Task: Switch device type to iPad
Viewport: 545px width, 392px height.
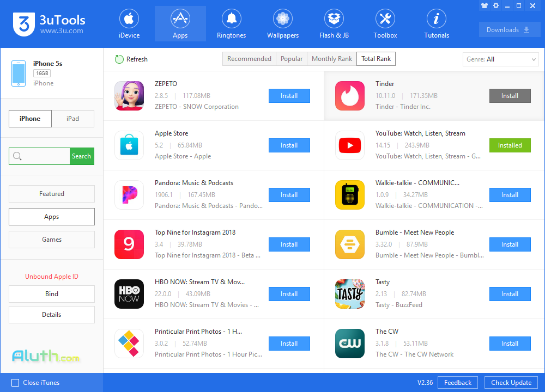Action: (x=73, y=119)
